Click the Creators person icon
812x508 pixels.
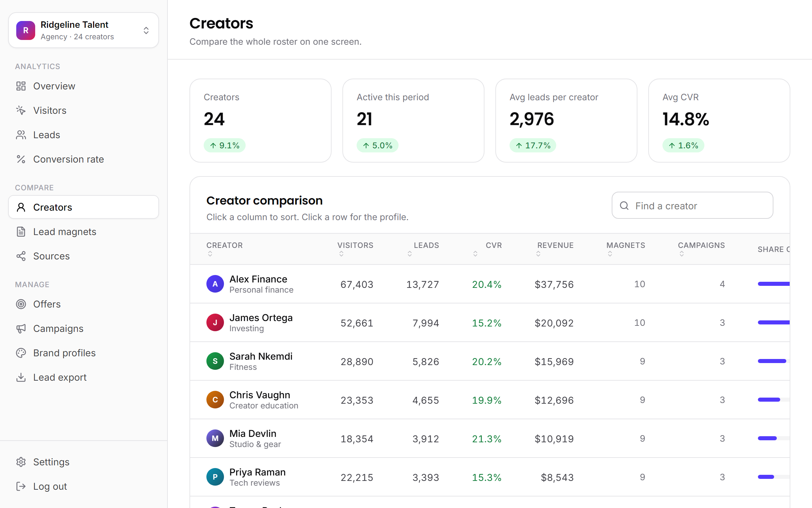pyautogui.click(x=21, y=207)
